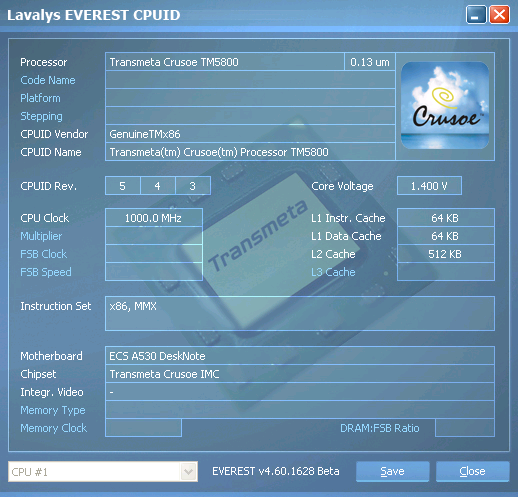The height and width of the screenshot is (497, 518).
Task: Click the Chipset label
Action: click(38, 374)
